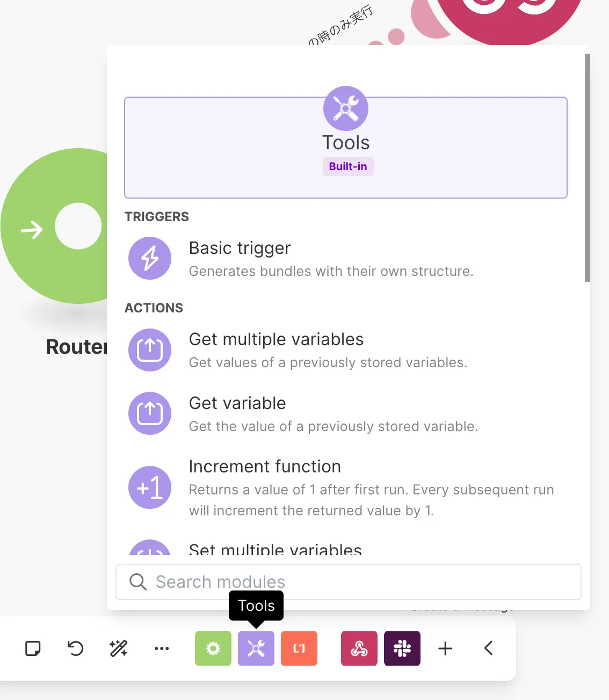Collapse toolbar with the left chevron
The width and height of the screenshot is (609, 700).
[x=488, y=648]
